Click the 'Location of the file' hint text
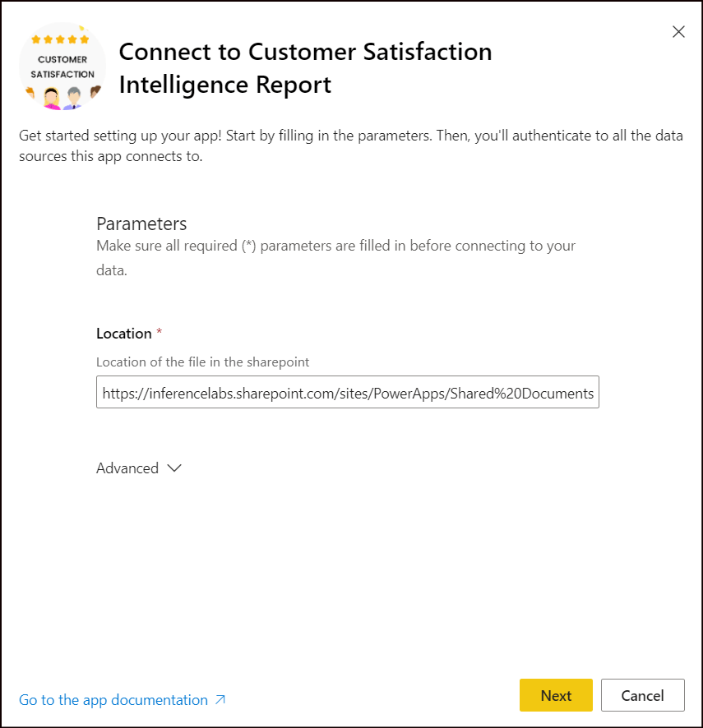 point(202,362)
